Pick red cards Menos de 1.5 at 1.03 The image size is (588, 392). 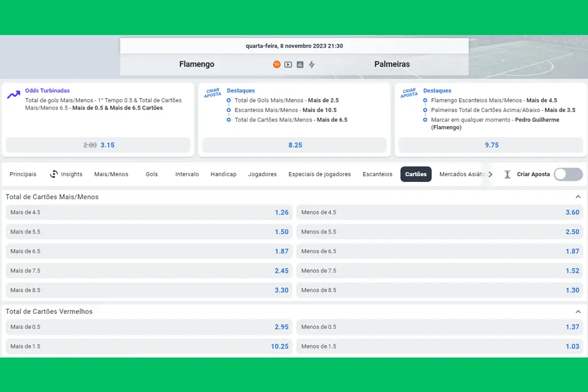(x=440, y=346)
